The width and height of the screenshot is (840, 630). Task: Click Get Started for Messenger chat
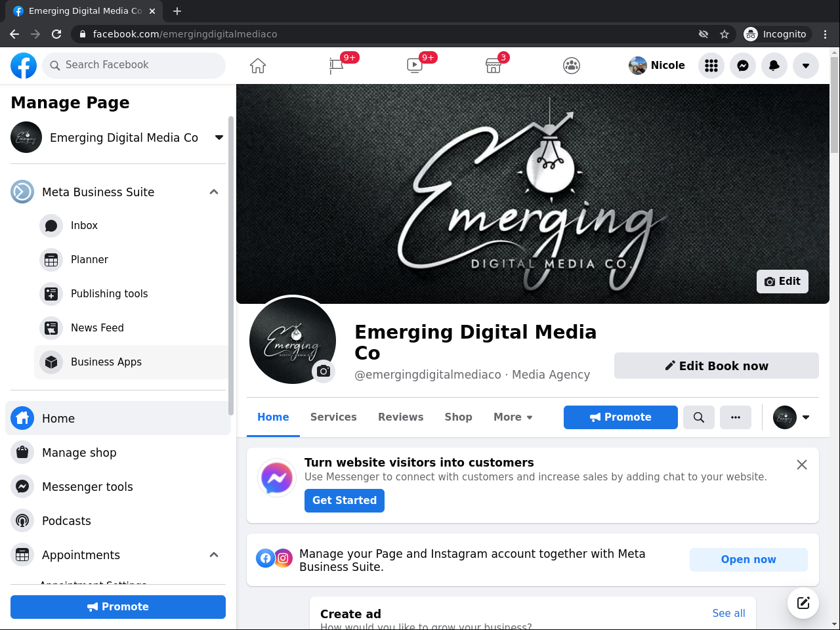pos(345,501)
